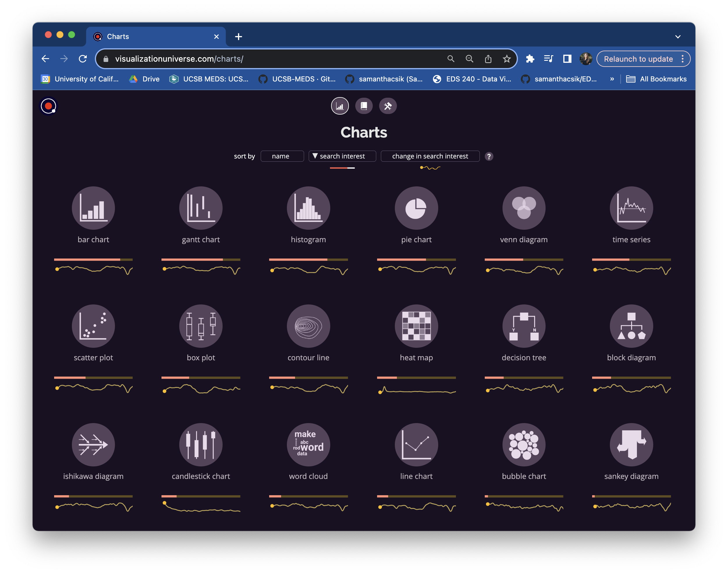Switch to the books section icon
Screen dimensions: 728x574
click(x=364, y=106)
